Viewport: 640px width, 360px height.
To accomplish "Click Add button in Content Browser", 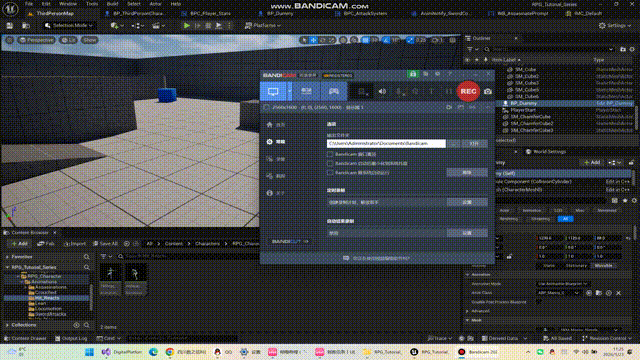I will (x=19, y=244).
